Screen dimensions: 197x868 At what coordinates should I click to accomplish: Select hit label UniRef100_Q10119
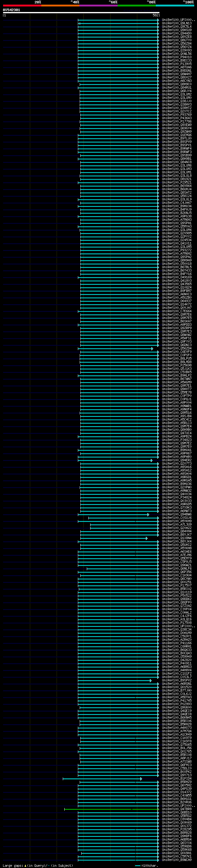(177, 592)
